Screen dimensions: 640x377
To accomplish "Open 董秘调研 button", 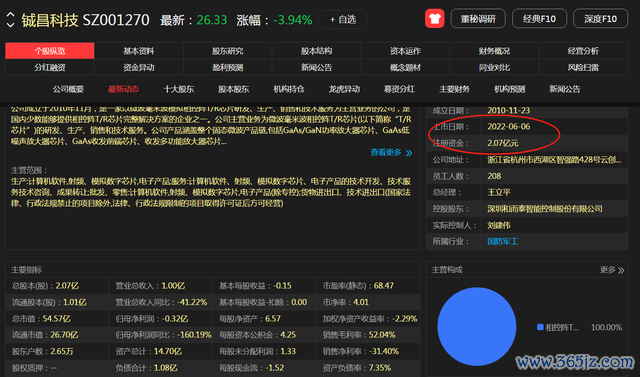I will [478, 19].
